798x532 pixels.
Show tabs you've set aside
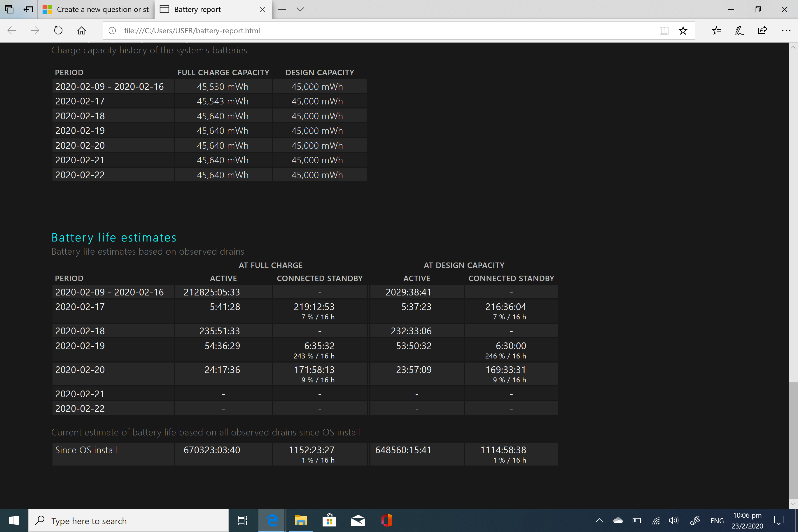click(10, 9)
